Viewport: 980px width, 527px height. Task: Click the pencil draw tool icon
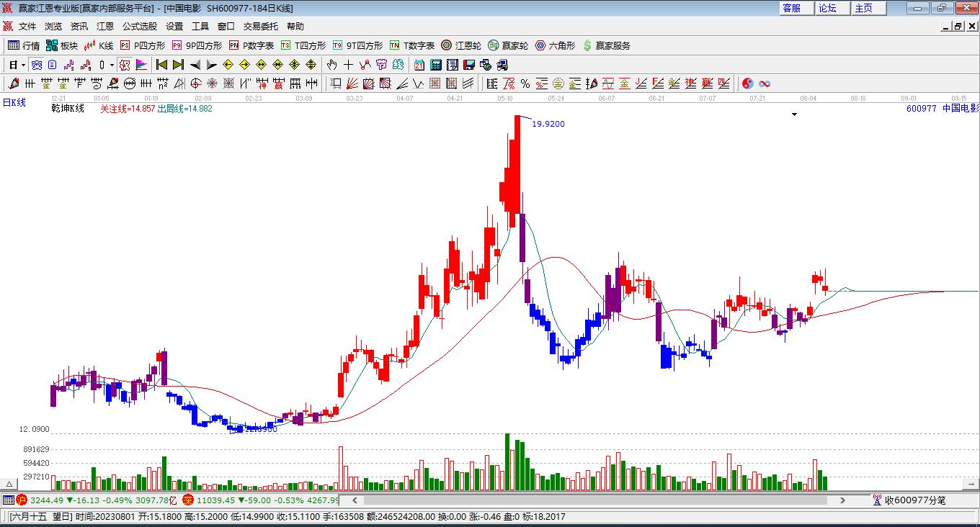tap(12, 84)
